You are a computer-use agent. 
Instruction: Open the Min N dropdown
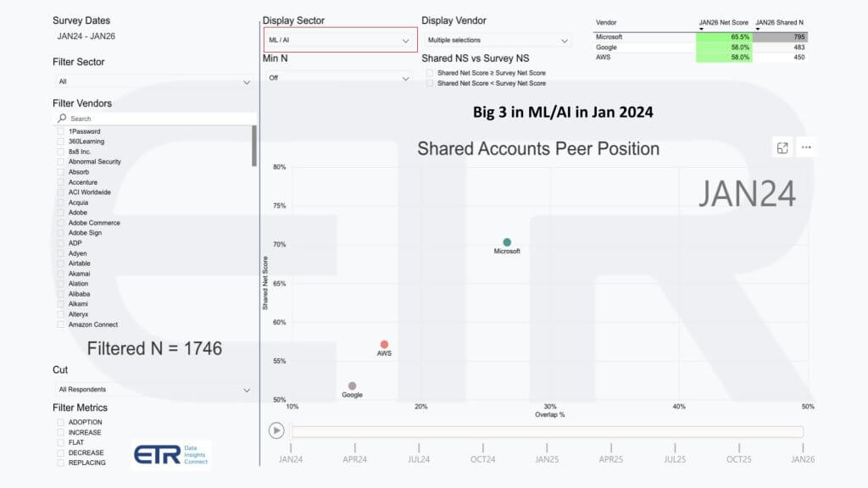coord(341,78)
